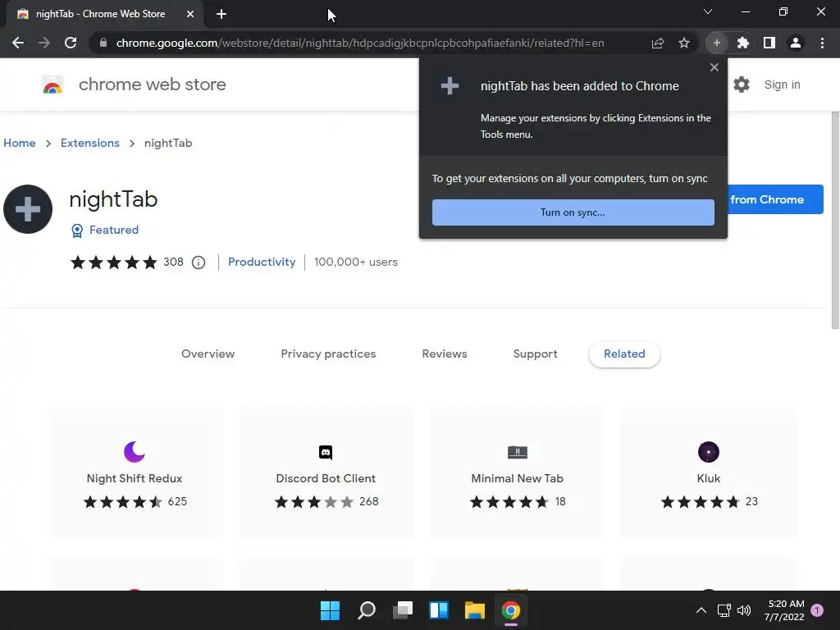Open the notification badge in system tray
Image resolution: width=840 pixels, height=630 pixels.
[817, 610]
